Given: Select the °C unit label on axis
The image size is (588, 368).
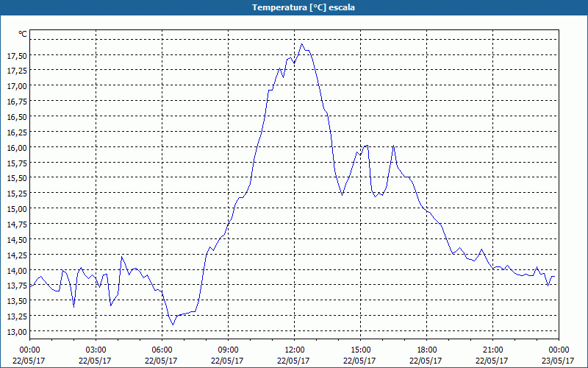Looking at the screenshot, I should [x=23, y=34].
